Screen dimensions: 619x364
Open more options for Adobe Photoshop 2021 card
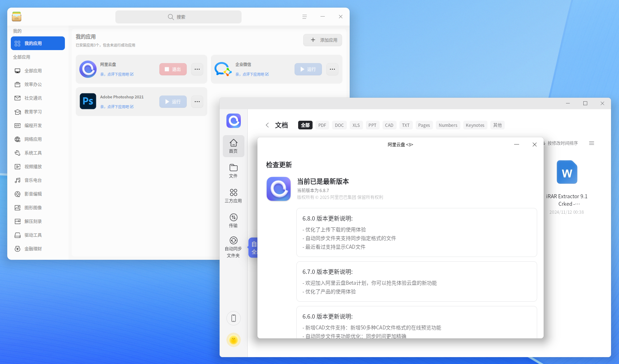[197, 102]
